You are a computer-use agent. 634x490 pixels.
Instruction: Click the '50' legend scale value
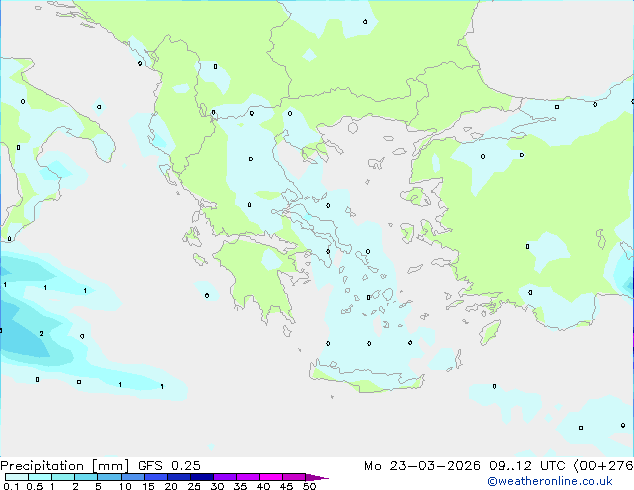(x=310, y=486)
